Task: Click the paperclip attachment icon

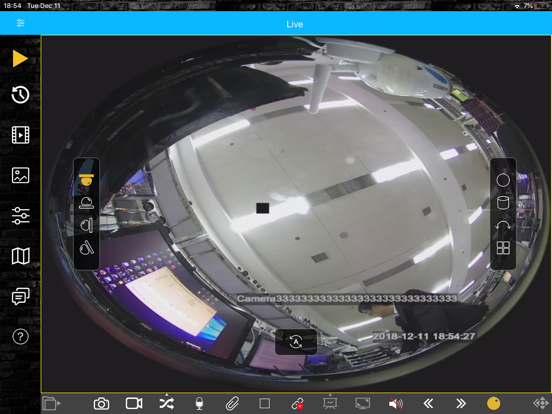Action: [232, 403]
